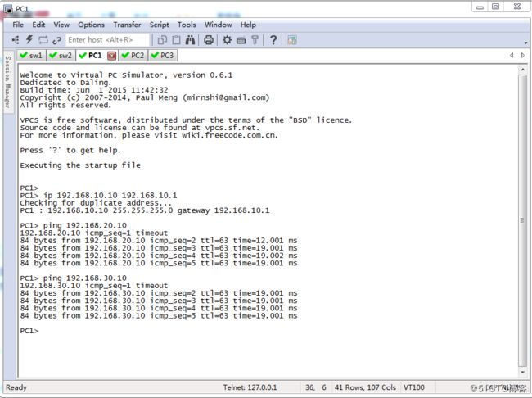Open toolbar options dropdown arrow
Screen dimensions: 532x398
526,43
